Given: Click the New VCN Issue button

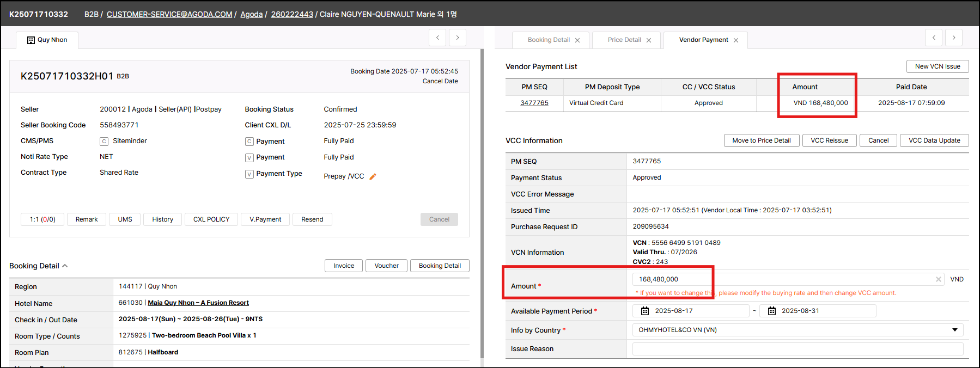Looking at the screenshot, I should (x=938, y=66).
